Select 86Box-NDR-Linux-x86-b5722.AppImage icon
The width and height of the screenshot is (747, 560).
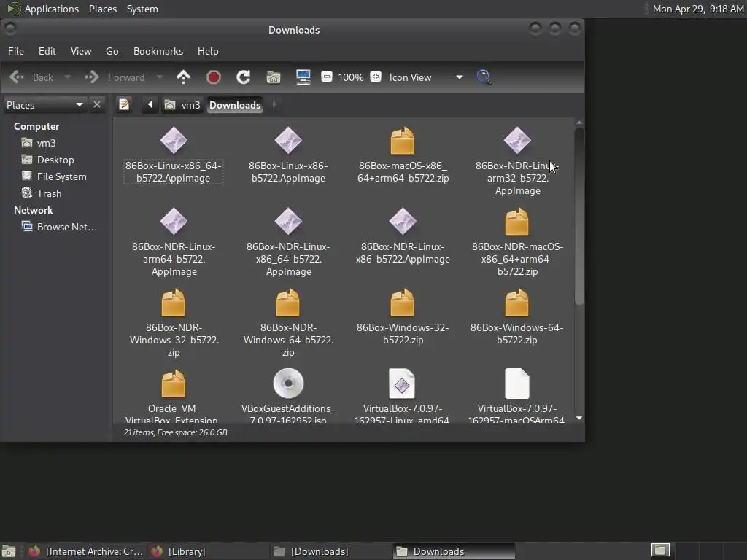click(403, 221)
